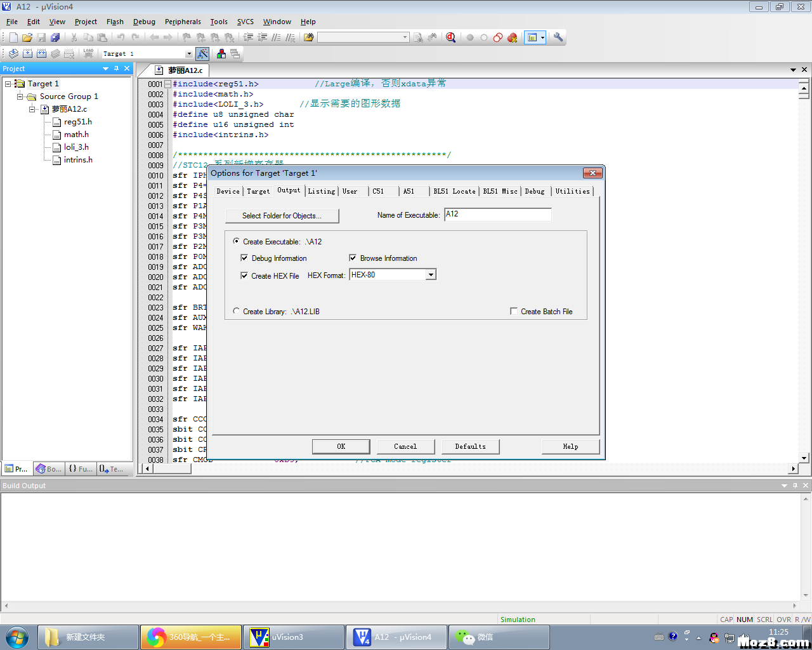Click the OK button
The image size is (812, 650).
(x=341, y=446)
